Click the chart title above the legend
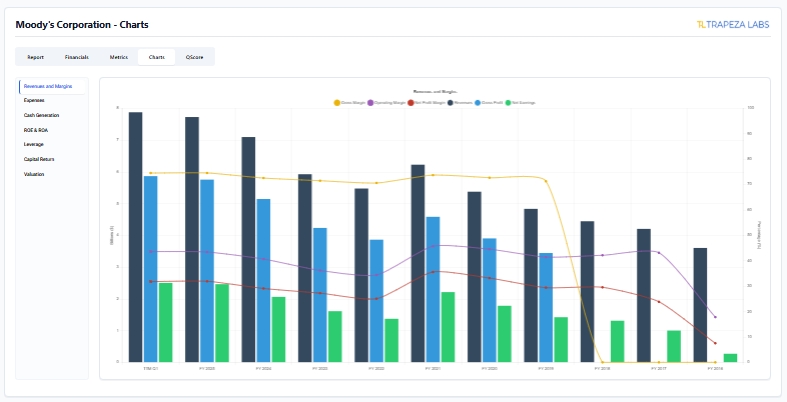787x402 pixels. pyautogui.click(x=435, y=92)
